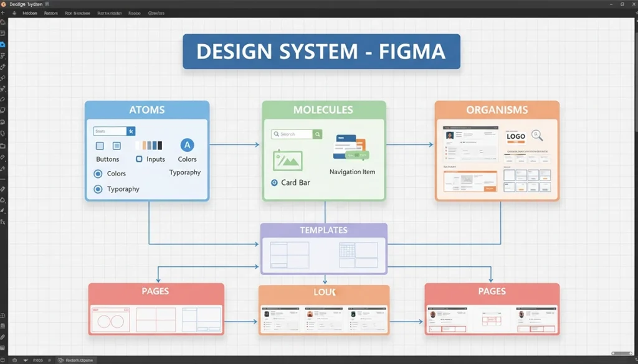Click the Colors label under the A icon
This screenshot has height=364, width=638.
pyautogui.click(x=187, y=159)
